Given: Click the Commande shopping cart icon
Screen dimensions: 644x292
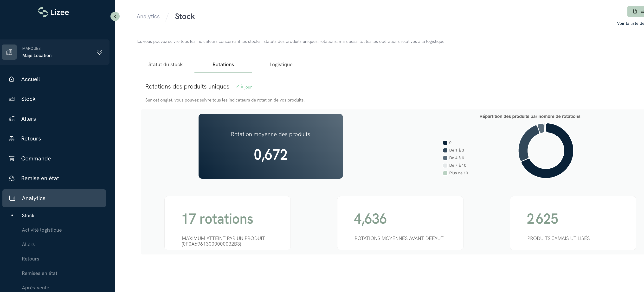Looking at the screenshot, I should (x=12, y=158).
